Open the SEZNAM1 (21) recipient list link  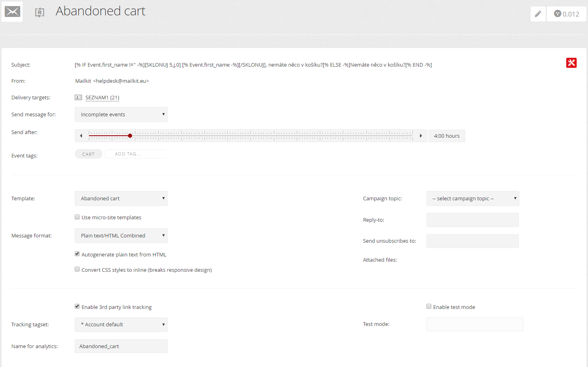[102, 98]
